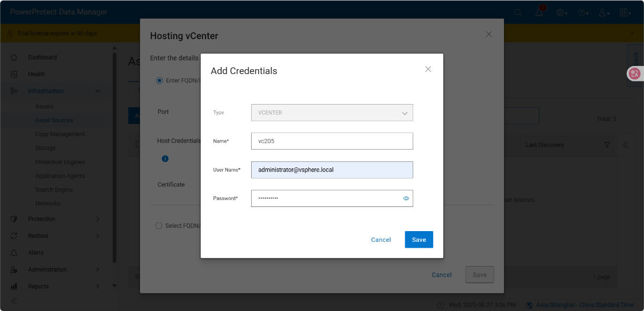
Task: Choose the Select FQDN/IP radio button
Action: [159, 226]
